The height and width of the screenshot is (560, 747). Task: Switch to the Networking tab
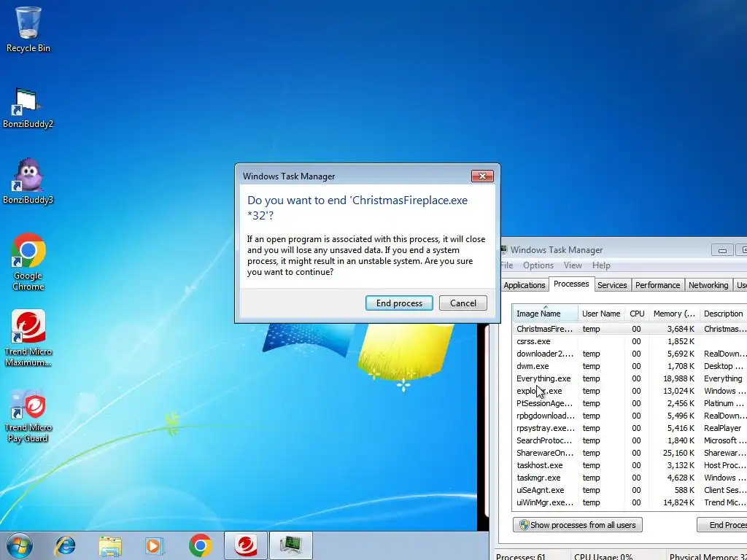(x=708, y=285)
